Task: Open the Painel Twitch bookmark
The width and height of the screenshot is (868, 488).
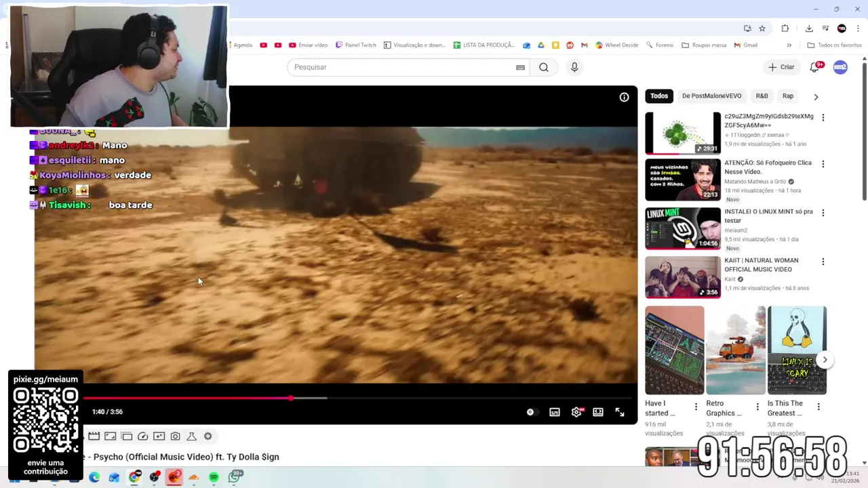Action: (x=356, y=45)
